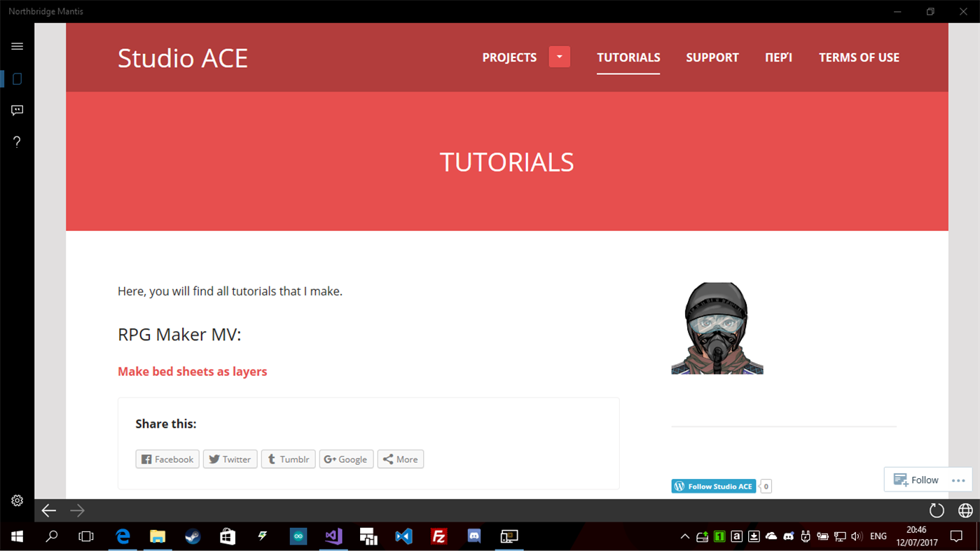
Task: Open Discord from the taskbar
Action: click(474, 536)
